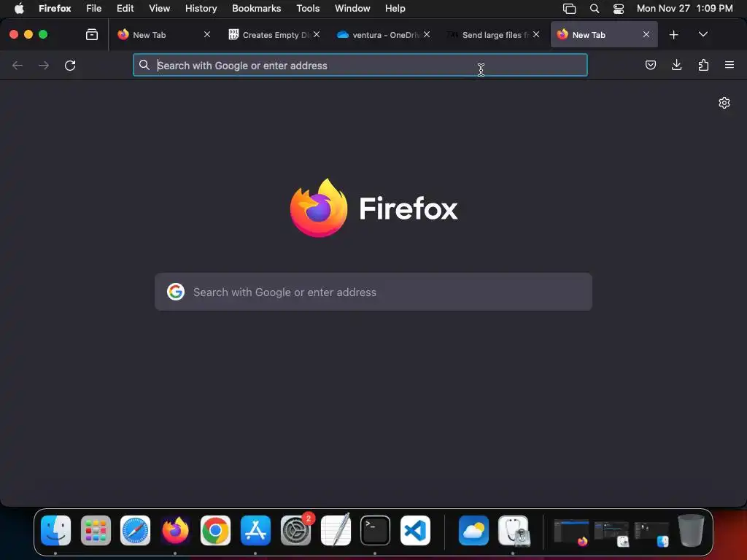Go back using the back arrow

[x=18, y=65]
